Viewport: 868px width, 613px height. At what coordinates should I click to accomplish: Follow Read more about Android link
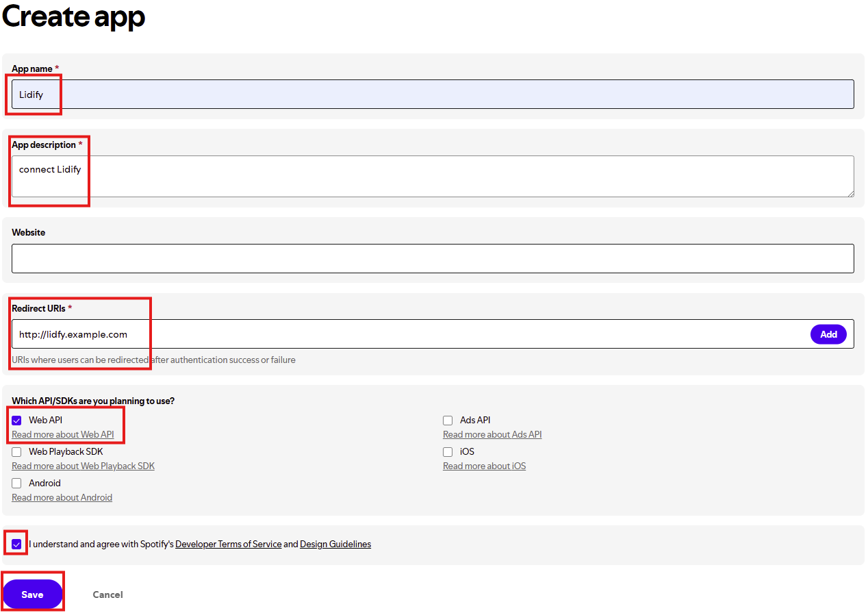(x=62, y=498)
